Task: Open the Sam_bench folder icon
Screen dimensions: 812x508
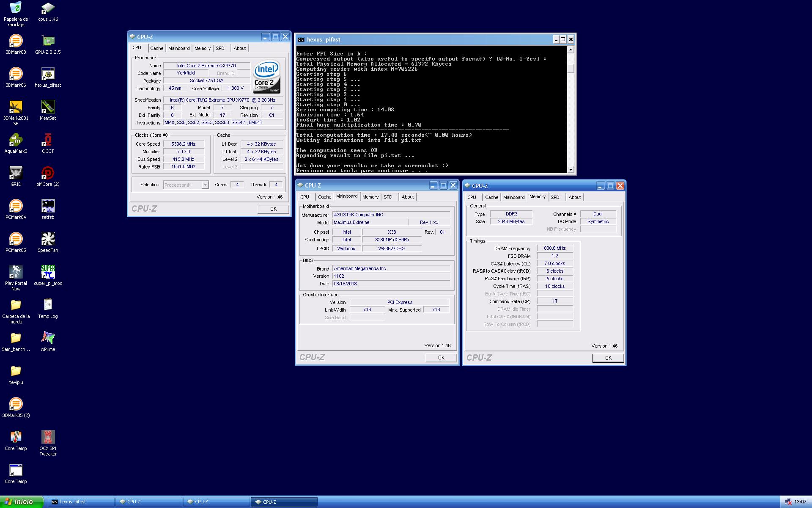Action: coord(16,341)
